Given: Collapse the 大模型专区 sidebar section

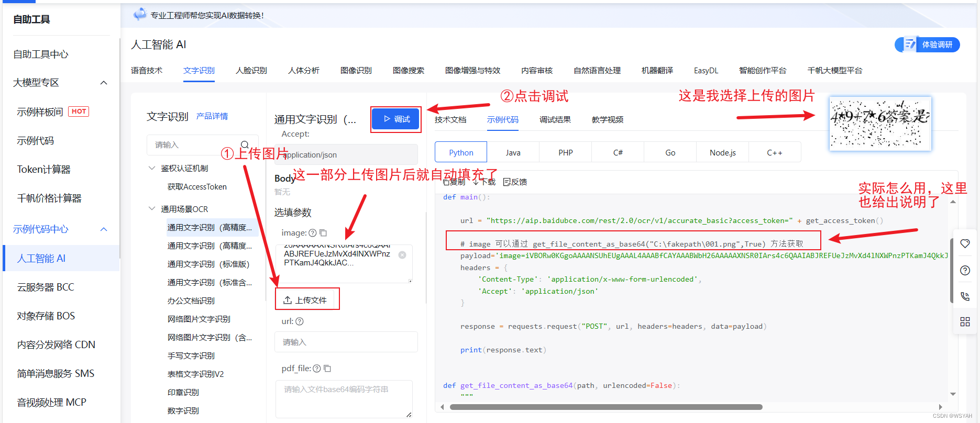Looking at the screenshot, I should (104, 83).
